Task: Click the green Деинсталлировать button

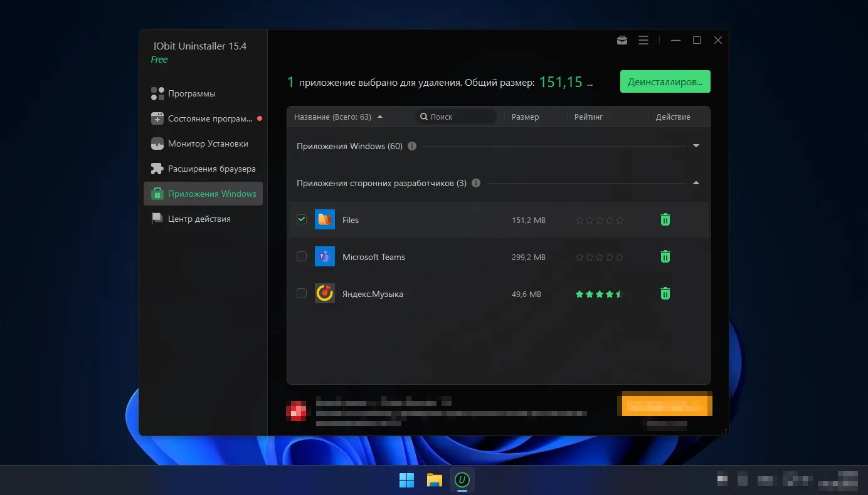Action: (665, 81)
